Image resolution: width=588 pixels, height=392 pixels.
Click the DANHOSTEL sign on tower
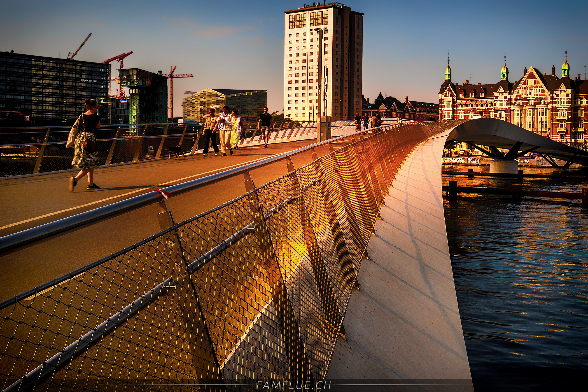tap(319, 29)
